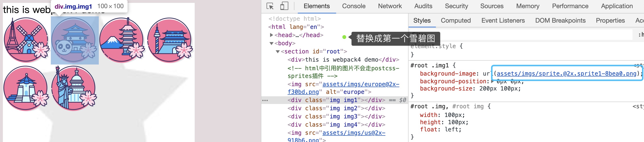The width and height of the screenshot is (644, 142).
Task: Toggle the device toolbar icon
Action: pos(284,6)
